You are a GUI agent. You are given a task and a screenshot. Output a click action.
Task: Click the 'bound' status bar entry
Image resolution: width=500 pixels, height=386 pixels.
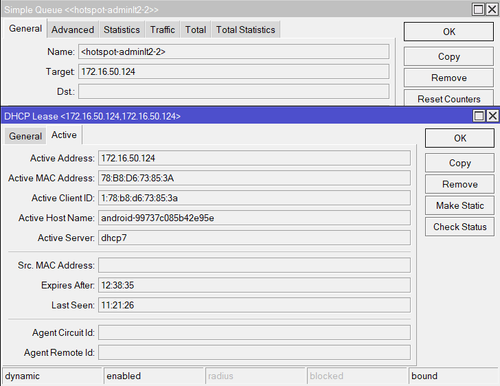point(453,376)
